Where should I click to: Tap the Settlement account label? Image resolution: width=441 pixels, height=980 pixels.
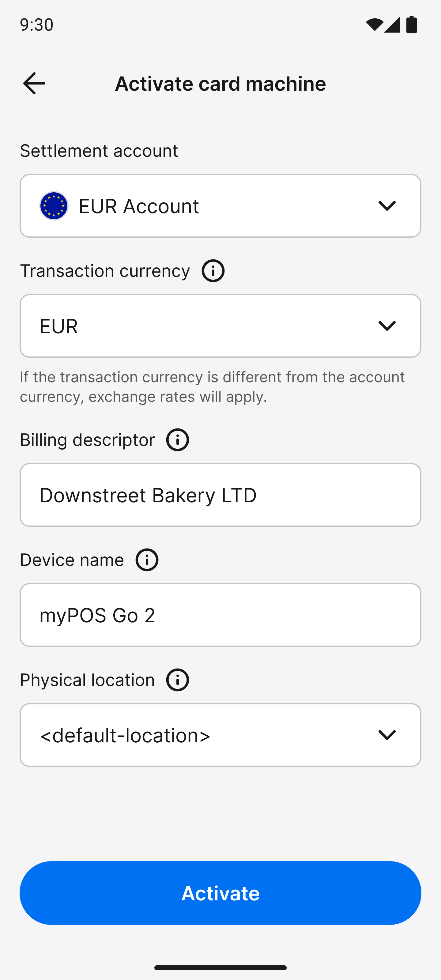[x=99, y=151]
